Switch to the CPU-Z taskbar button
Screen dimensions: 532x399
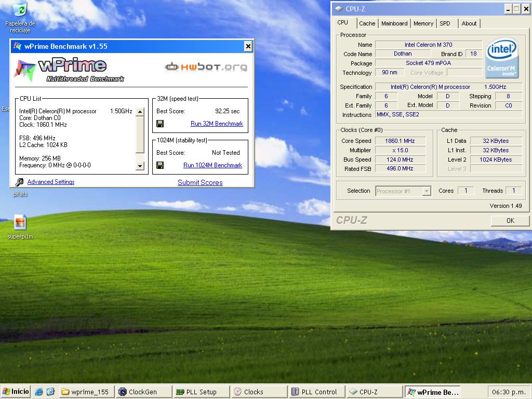(x=374, y=392)
